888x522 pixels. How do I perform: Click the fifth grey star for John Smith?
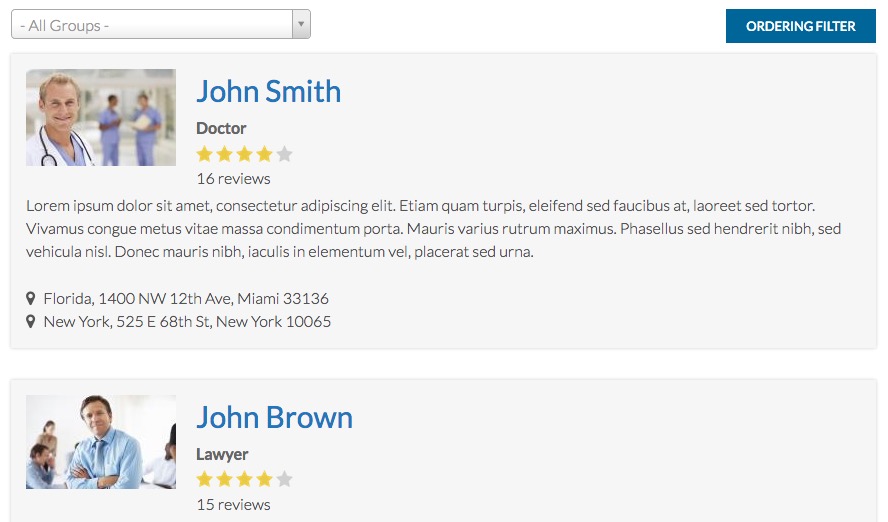(x=284, y=154)
